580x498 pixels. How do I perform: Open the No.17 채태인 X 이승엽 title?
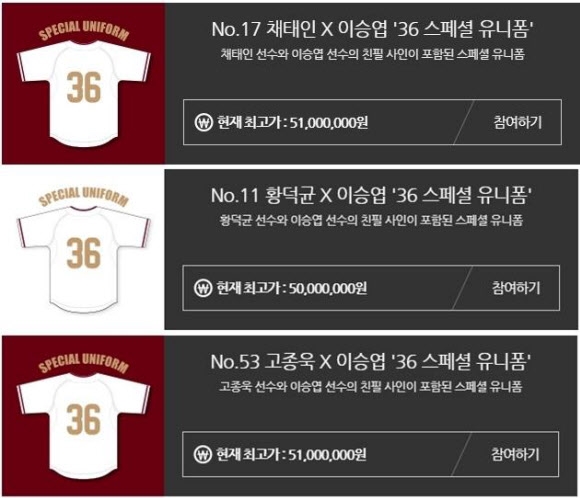coord(372,29)
